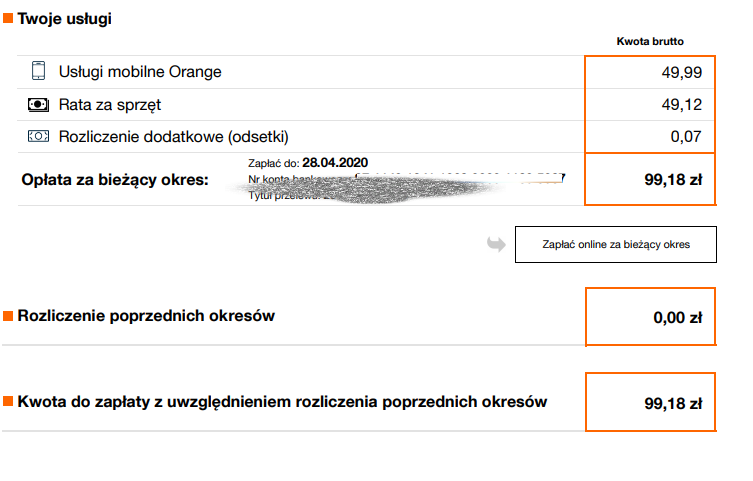753x481 pixels.
Task: Open Zapłać online za bieżący okres
Action: (616, 244)
